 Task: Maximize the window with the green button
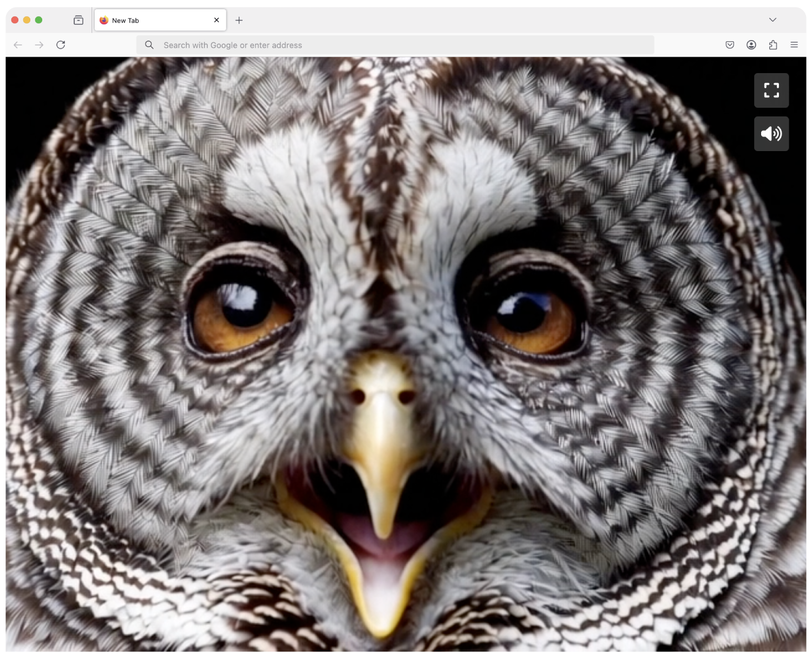(x=39, y=20)
